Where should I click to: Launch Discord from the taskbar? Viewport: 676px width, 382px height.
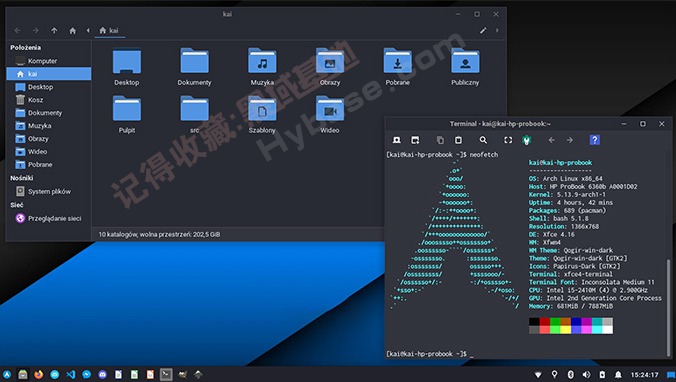tap(103, 374)
